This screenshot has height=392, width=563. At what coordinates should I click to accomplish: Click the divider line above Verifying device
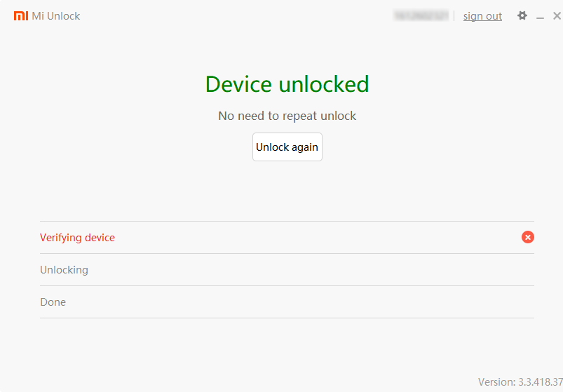tap(287, 222)
